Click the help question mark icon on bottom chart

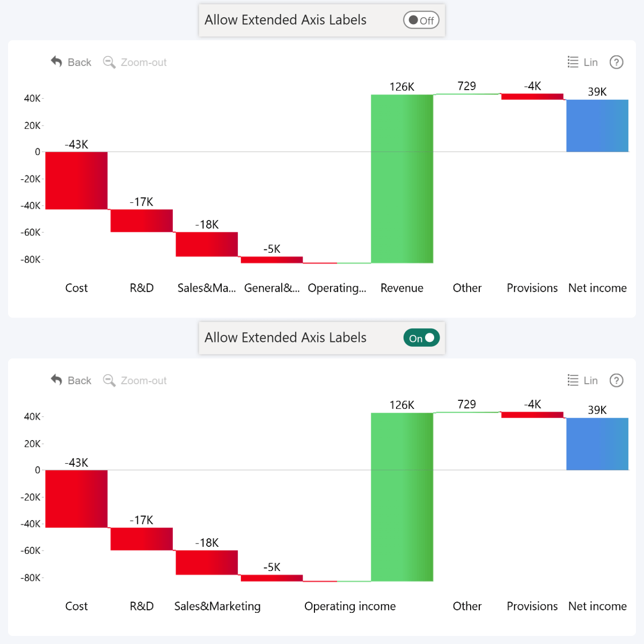[616, 380]
